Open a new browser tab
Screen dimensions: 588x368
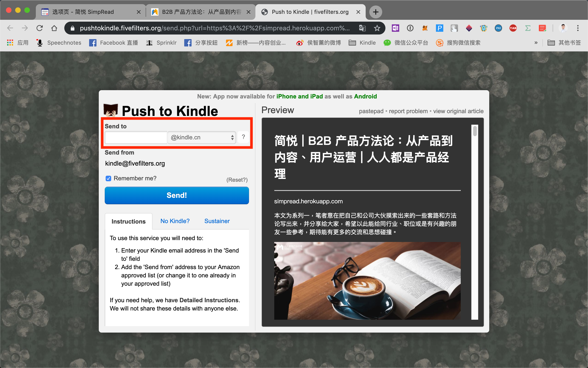376,12
